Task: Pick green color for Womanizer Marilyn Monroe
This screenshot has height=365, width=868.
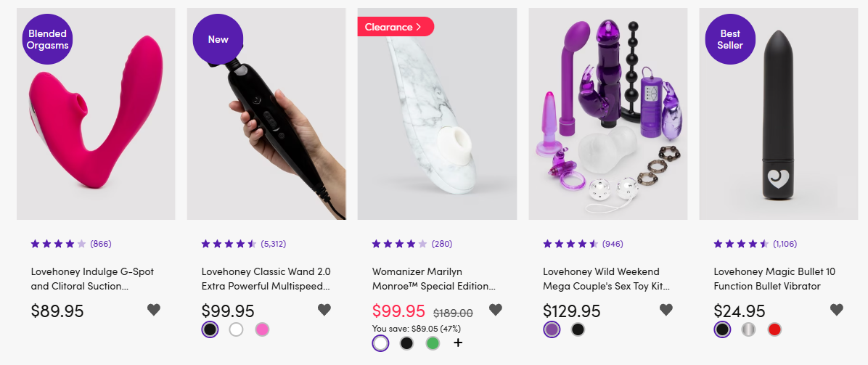Action: coord(433,343)
